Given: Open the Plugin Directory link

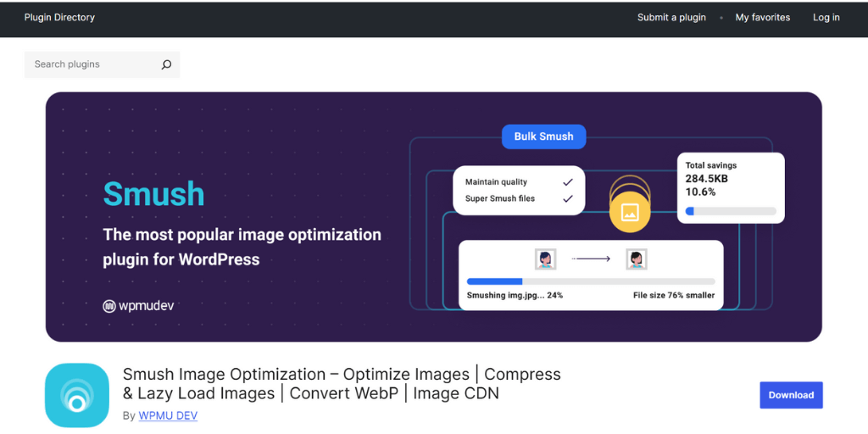Looking at the screenshot, I should pyautogui.click(x=59, y=18).
